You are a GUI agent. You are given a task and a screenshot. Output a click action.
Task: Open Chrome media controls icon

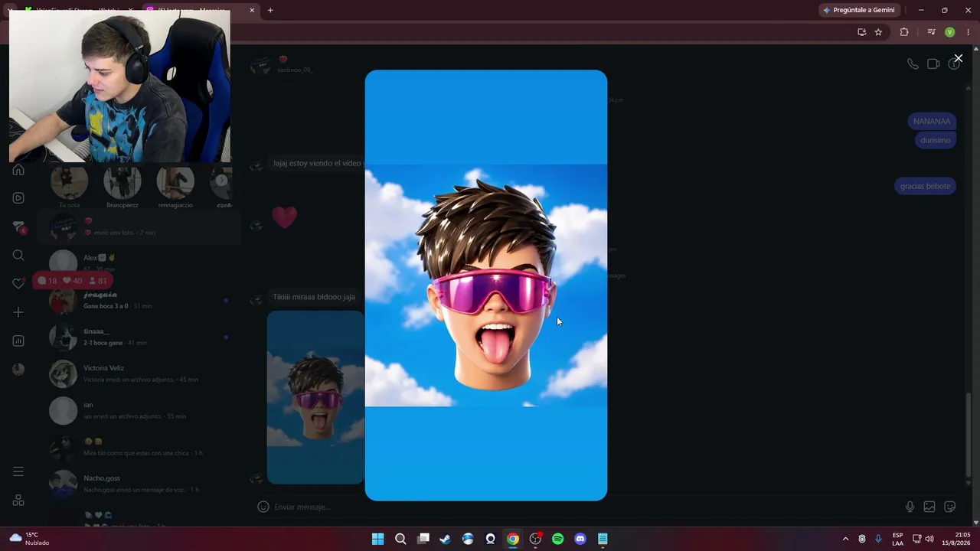931,32
